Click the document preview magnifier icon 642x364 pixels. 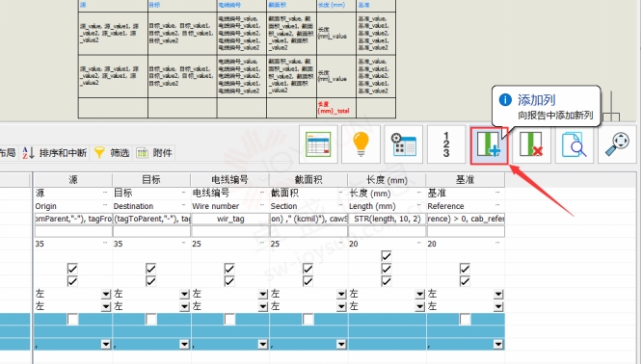click(x=574, y=144)
